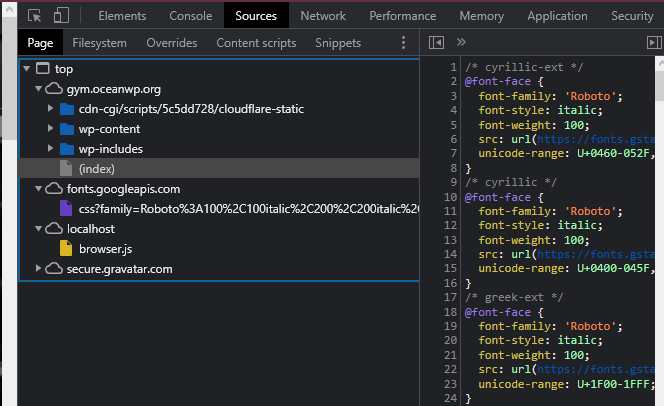Click the wp-includes folder name
The height and width of the screenshot is (406, 664).
(x=111, y=149)
